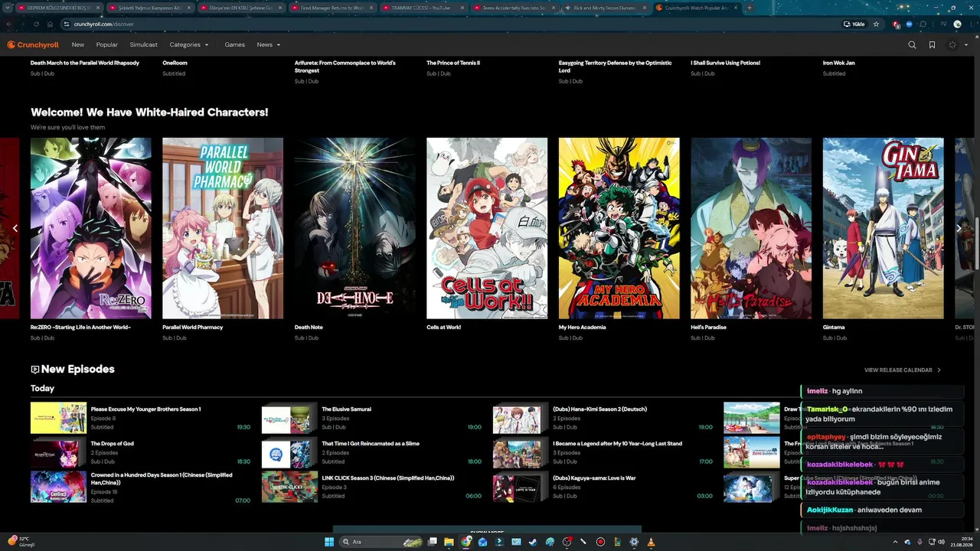980x551 pixels.
Task: Open the Crunchyroll search icon
Action: [x=912, y=45]
